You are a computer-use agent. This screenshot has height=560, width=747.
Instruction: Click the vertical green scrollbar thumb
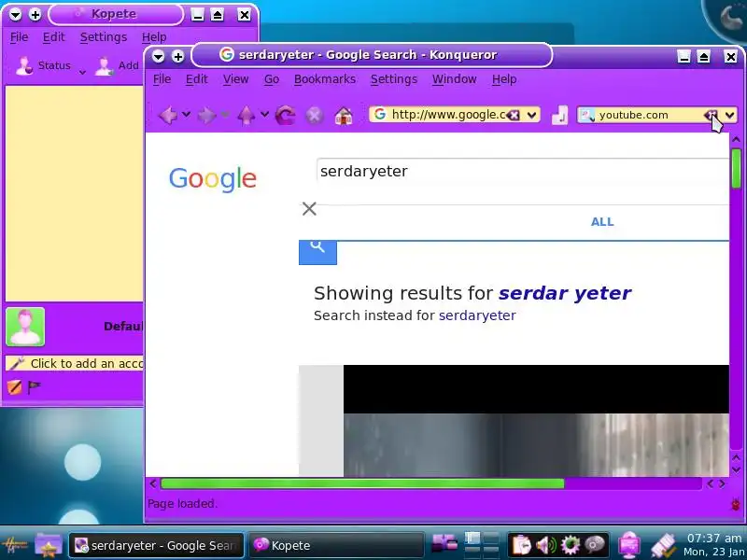coord(736,168)
